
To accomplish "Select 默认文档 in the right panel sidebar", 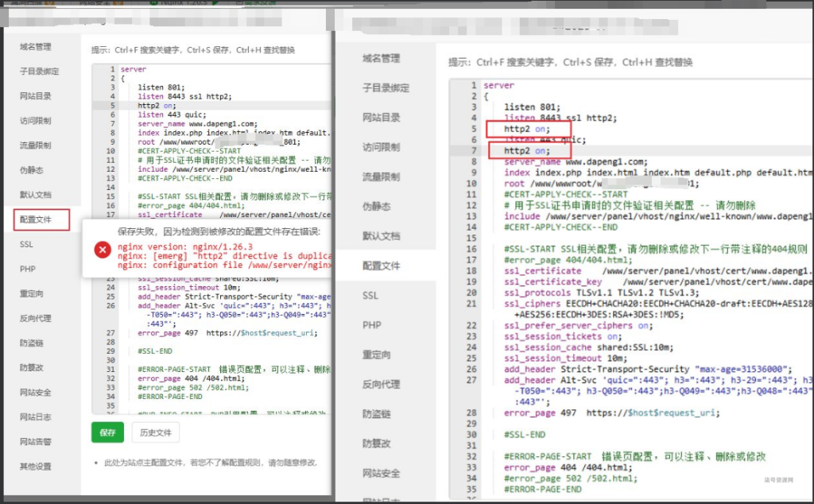I will 382,235.
